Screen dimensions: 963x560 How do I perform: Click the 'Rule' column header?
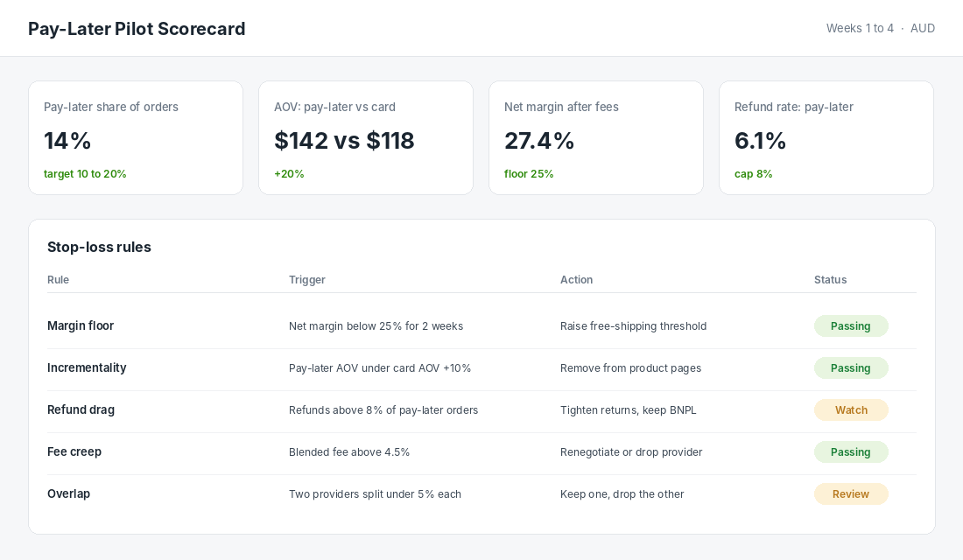pyautogui.click(x=59, y=279)
